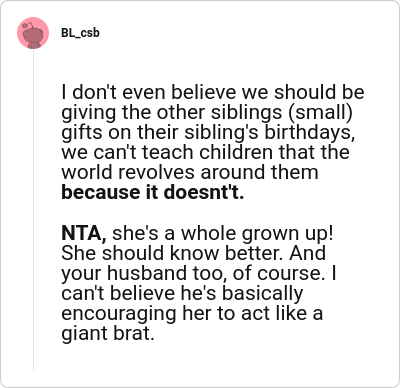Click the line "we can't teach children that the"

(205, 152)
